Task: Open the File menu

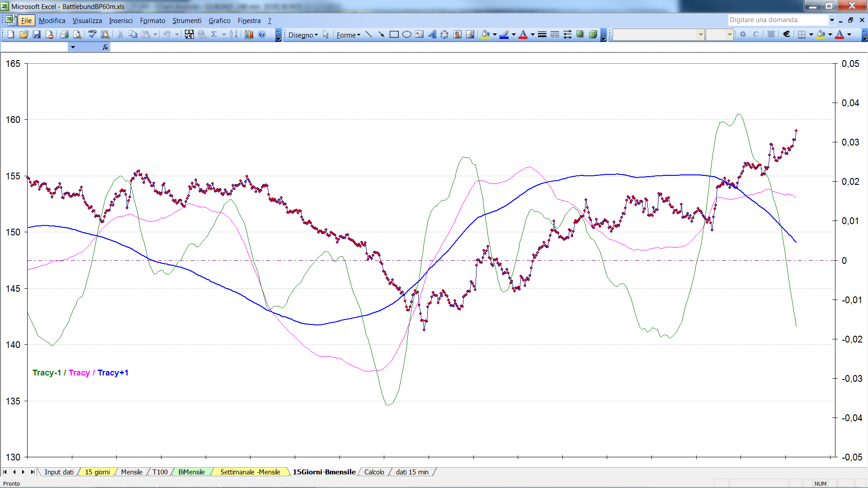Action: pyautogui.click(x=26, y=20)
